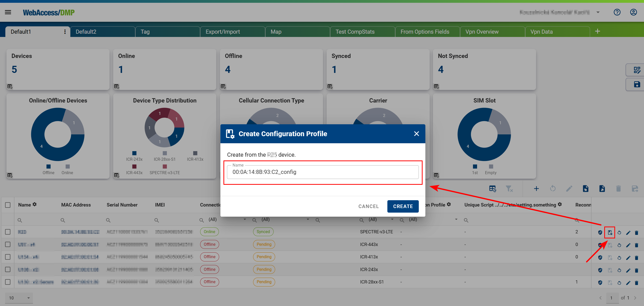Open the Connection (All) filter dropdown
The width and height of the screenshot is (644, 306).
244,219
